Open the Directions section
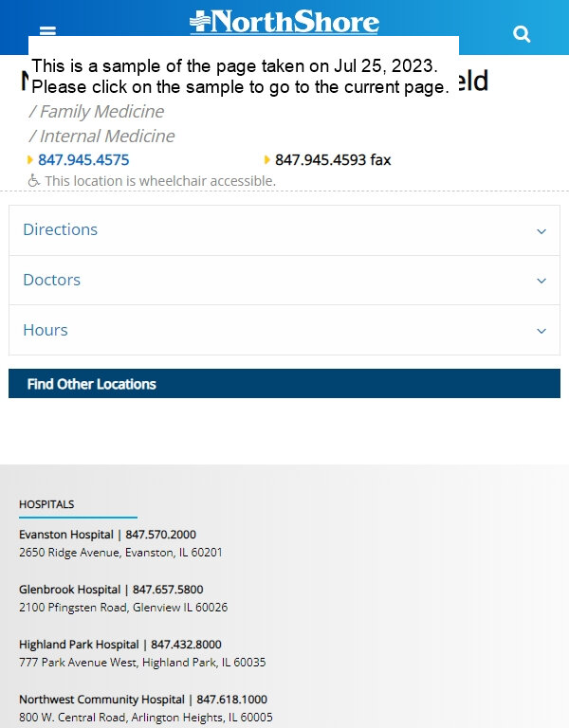This screenshot has height=728, width=569. (284, 230)
